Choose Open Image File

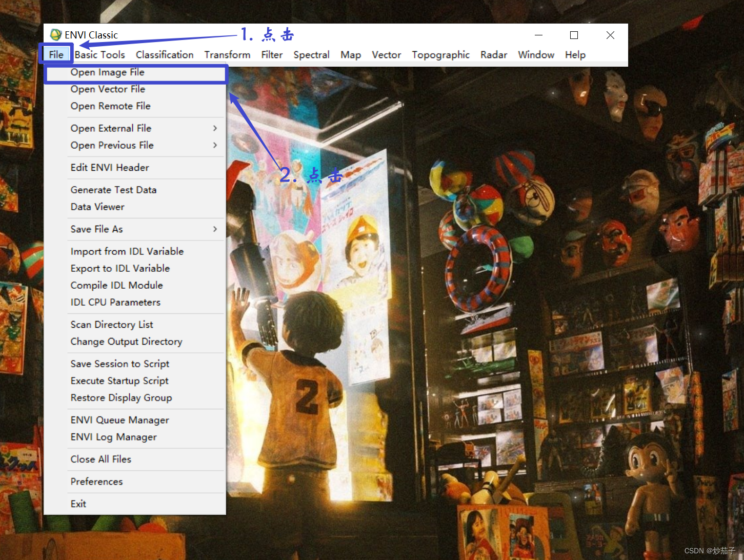[x=135, y=72]
